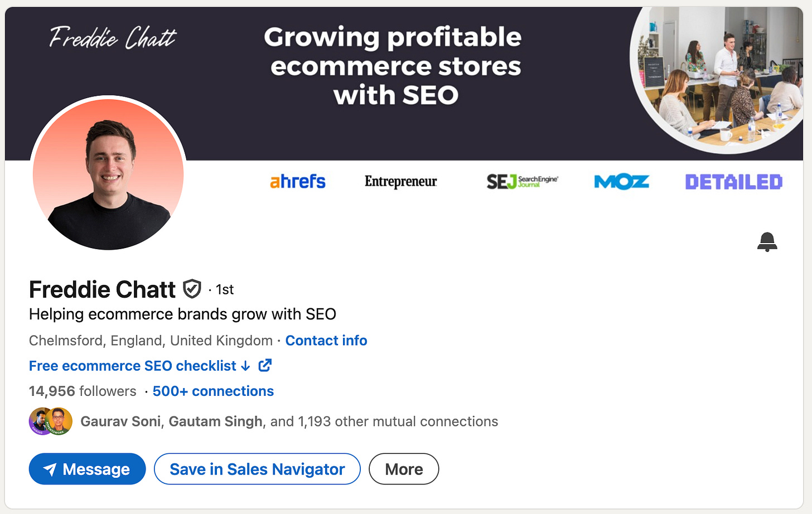Open the mutual connections list text
The height and width of the screenshot is (514, 812).
[289, 421]
